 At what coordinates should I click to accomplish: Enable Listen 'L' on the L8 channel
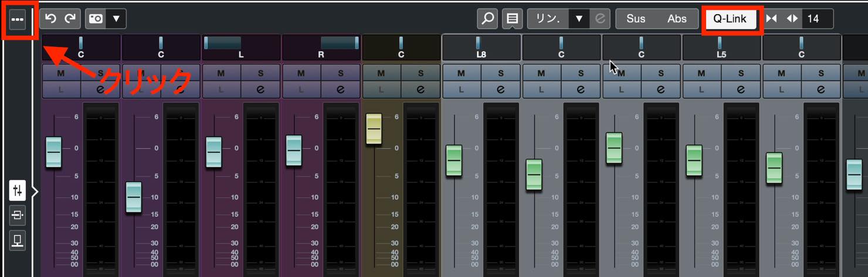click(x=461, y=90)
